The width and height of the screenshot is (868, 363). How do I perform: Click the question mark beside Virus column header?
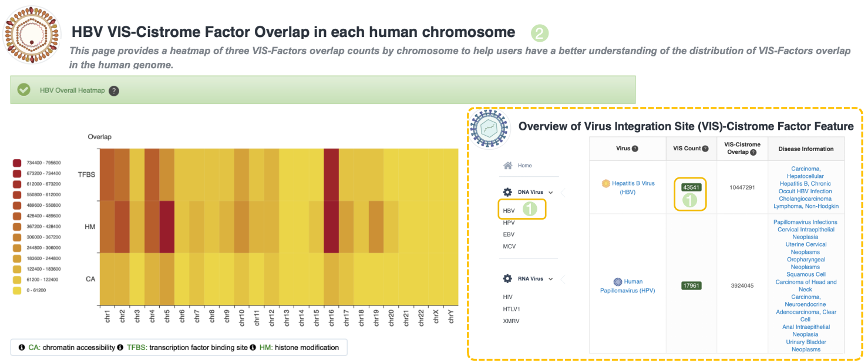pos(635,149)
